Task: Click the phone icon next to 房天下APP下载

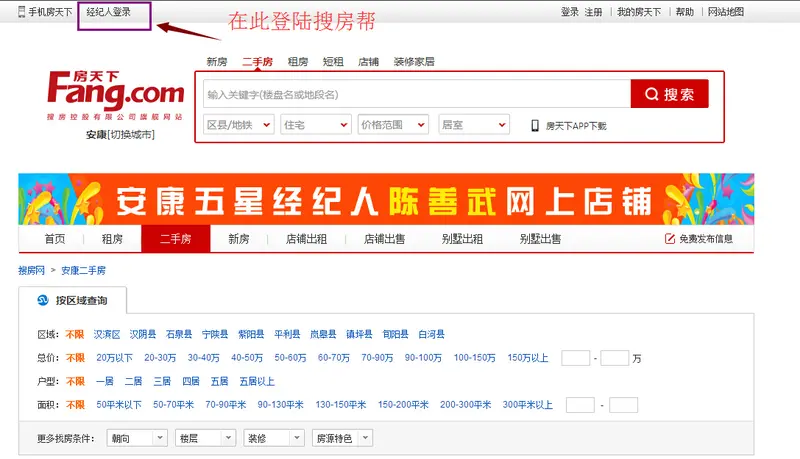Action: (x=535, y=125)
